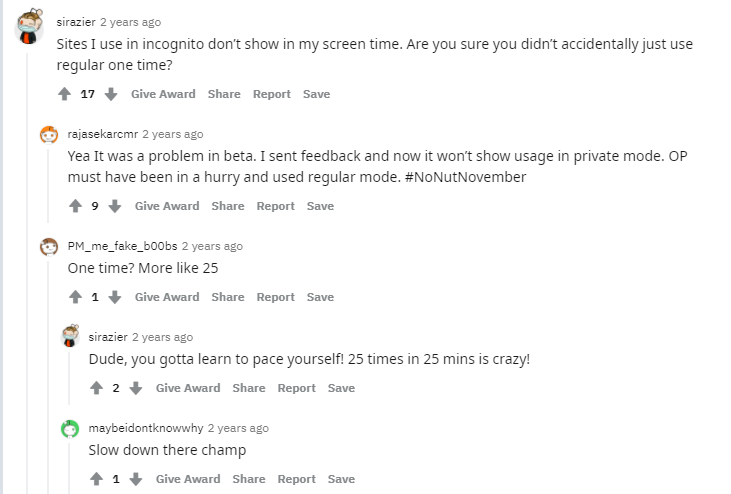This screenshot has height=494, width=731.
Task: Upvote the "Slow down there champ" comment
Action: 96,479
